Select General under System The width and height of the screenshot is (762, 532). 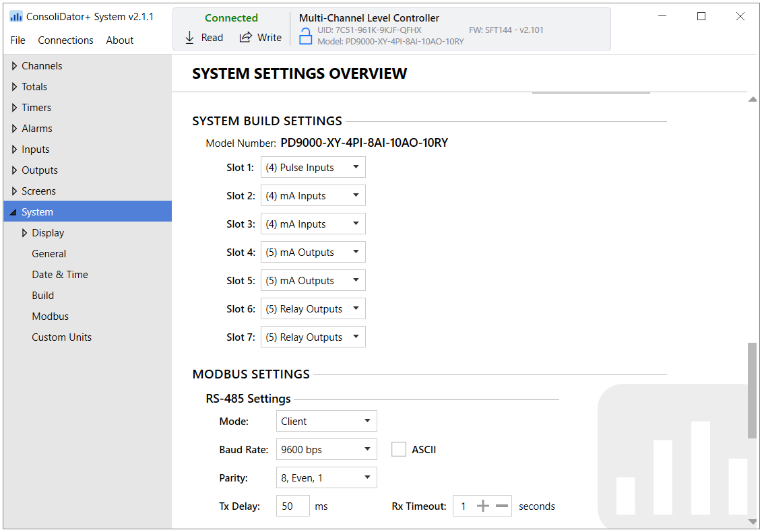pyautogui.click(x=49, y=254)
